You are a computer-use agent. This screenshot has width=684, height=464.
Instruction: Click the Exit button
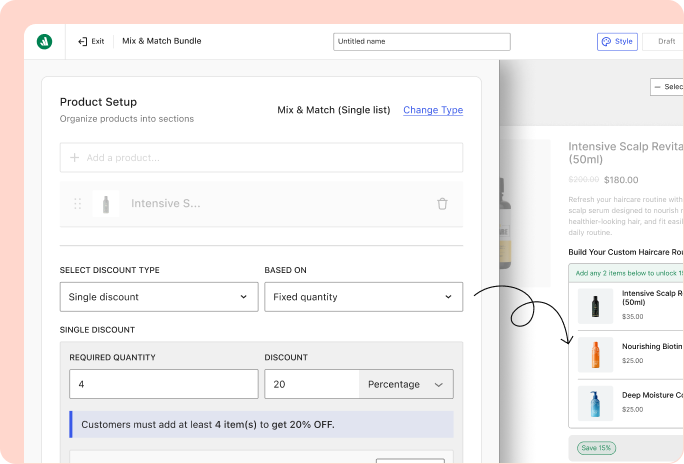click(91, 41)
